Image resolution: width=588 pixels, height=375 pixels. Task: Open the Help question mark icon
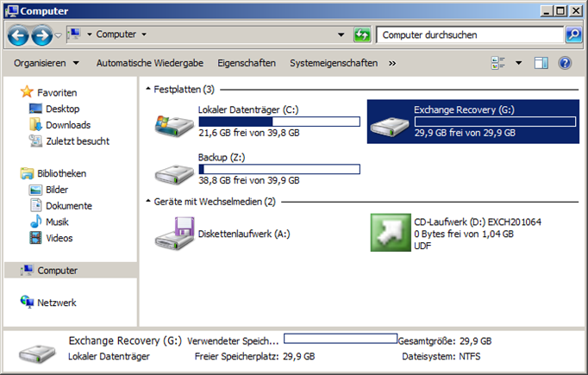[x=566, y=63]
